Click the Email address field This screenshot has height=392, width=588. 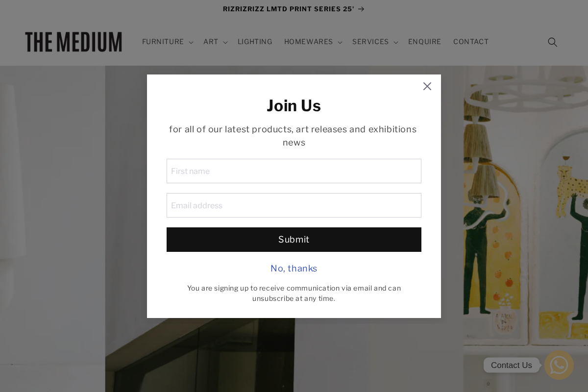[294, 205]
